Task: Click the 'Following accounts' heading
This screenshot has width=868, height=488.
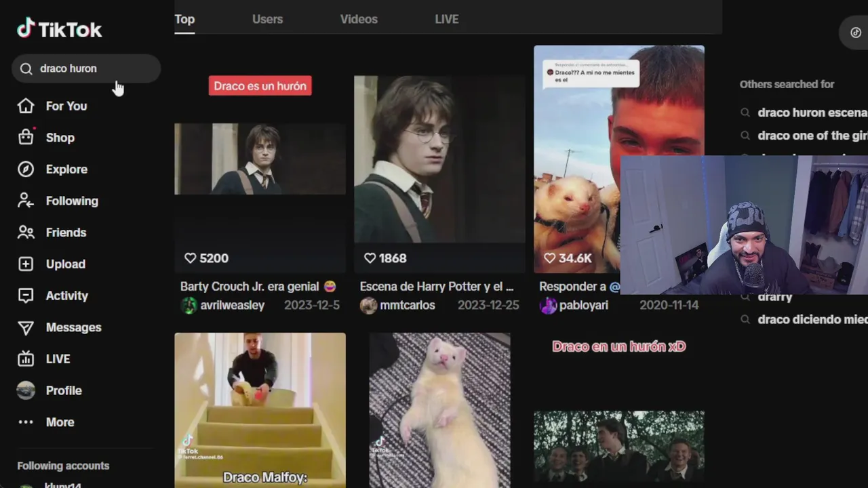Action: pos(63,466)
